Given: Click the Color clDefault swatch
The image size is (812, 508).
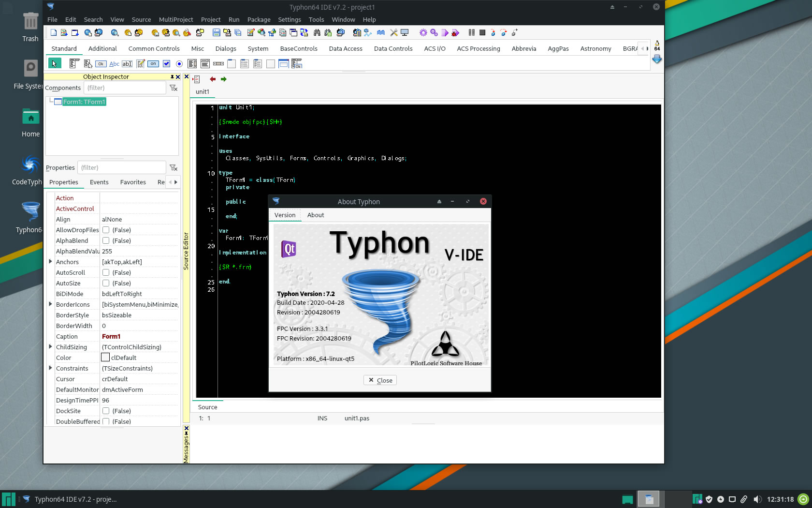Looking at the screenshot, I should 105,358.
